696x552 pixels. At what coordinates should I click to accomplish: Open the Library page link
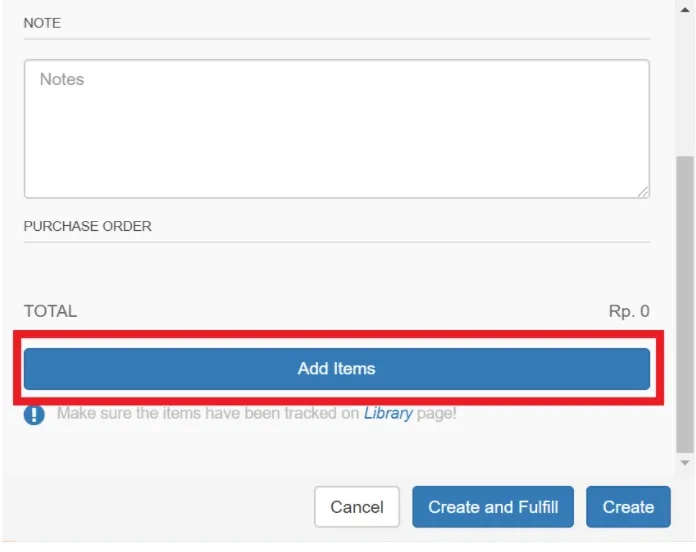point(388,414)
